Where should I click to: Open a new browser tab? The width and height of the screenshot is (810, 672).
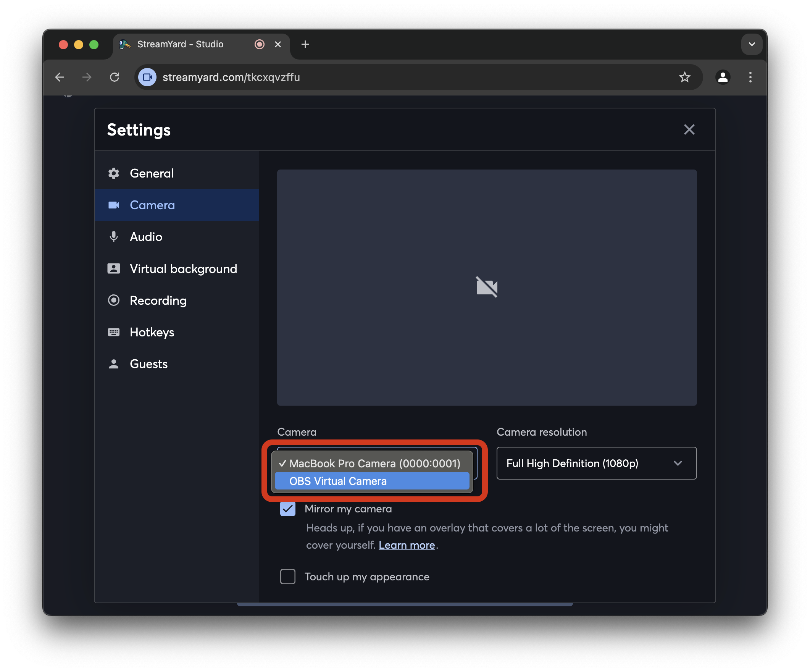click(305, 44)
